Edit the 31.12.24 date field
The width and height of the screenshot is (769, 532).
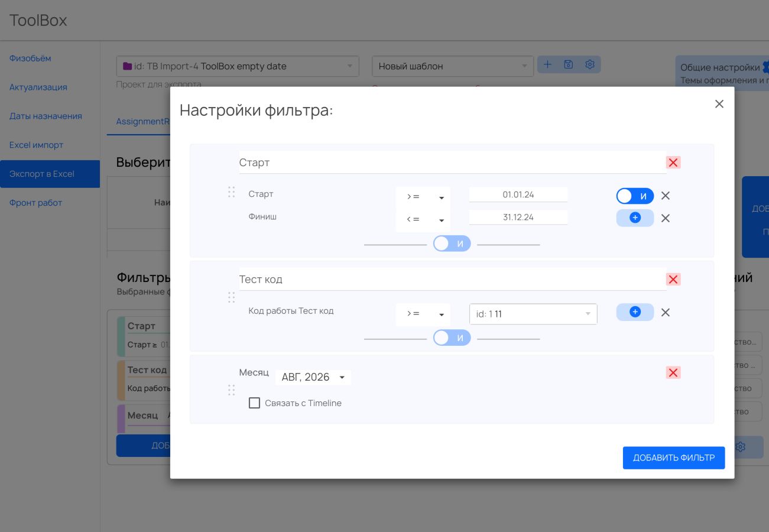(518, 217)
